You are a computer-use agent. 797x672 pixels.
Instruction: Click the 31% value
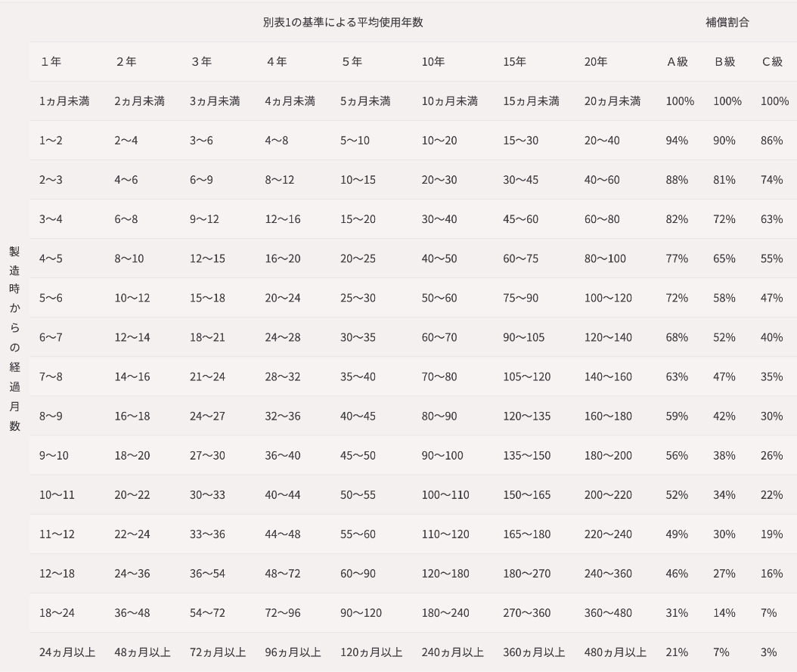click(677, 613)
